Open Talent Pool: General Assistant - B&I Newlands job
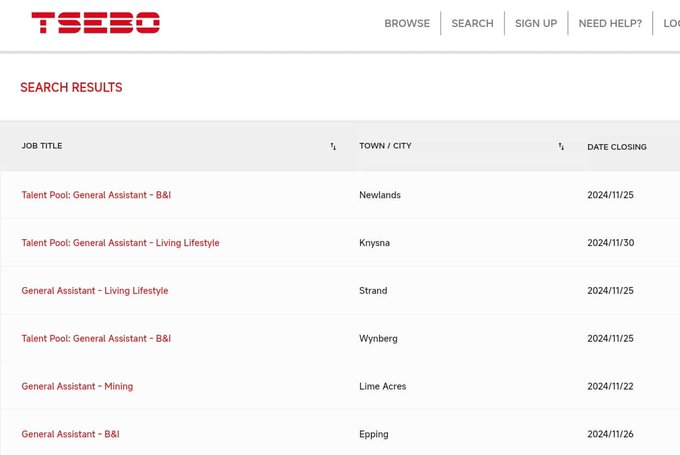This screenshot has height=455, width=680. (96, 195)
